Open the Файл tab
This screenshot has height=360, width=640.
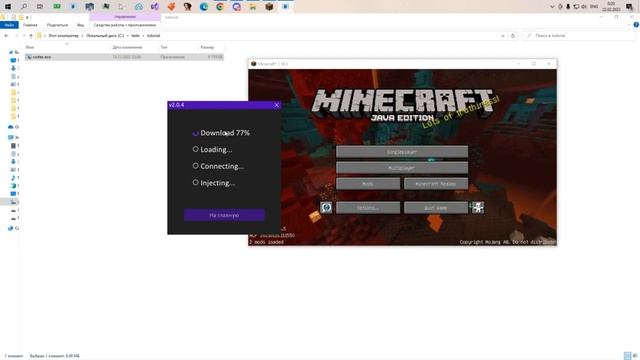tap(9, 25)
